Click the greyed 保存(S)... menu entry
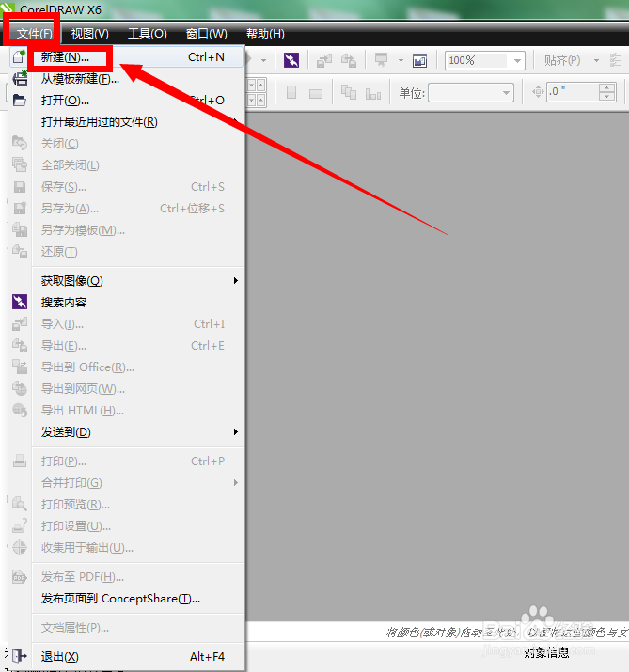Viewport: 629px width, 672px height. click(x=127, y=187)
